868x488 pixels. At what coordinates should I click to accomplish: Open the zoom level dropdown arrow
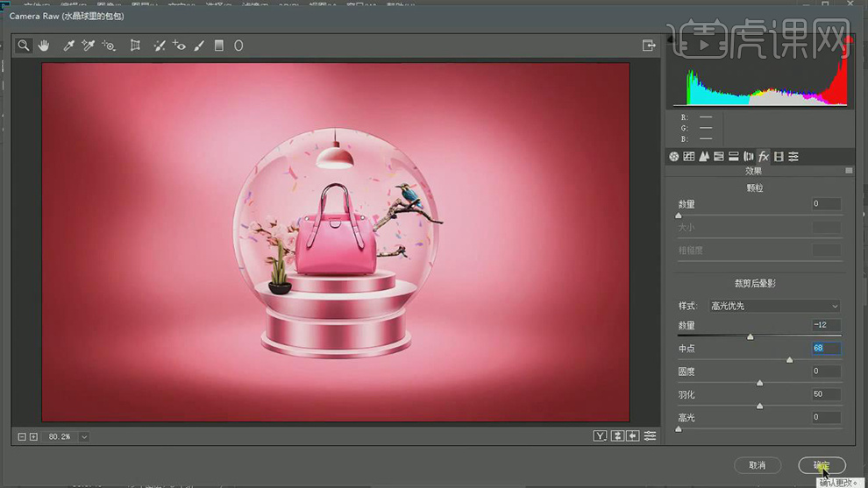pyautogui.click(x=84, y=437)
